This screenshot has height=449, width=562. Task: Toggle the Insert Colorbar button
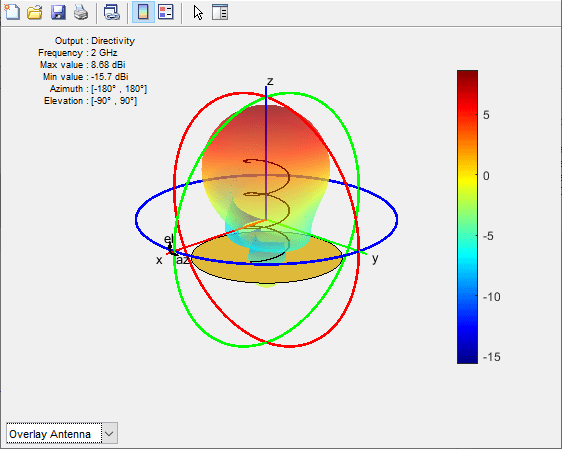143,12
